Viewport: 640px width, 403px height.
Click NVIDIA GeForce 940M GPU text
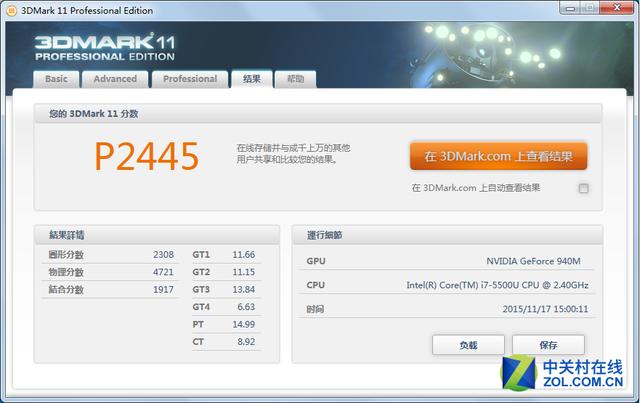(533, 261)
